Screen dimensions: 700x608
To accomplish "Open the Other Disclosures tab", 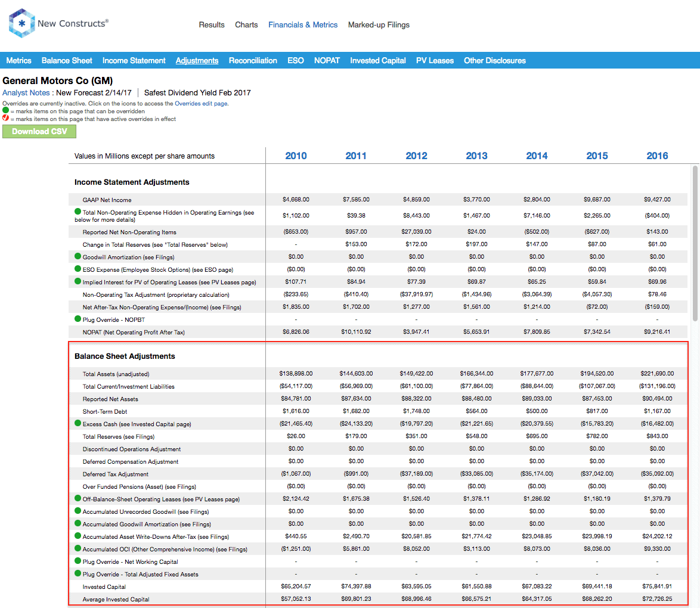I will pos(495,61).
